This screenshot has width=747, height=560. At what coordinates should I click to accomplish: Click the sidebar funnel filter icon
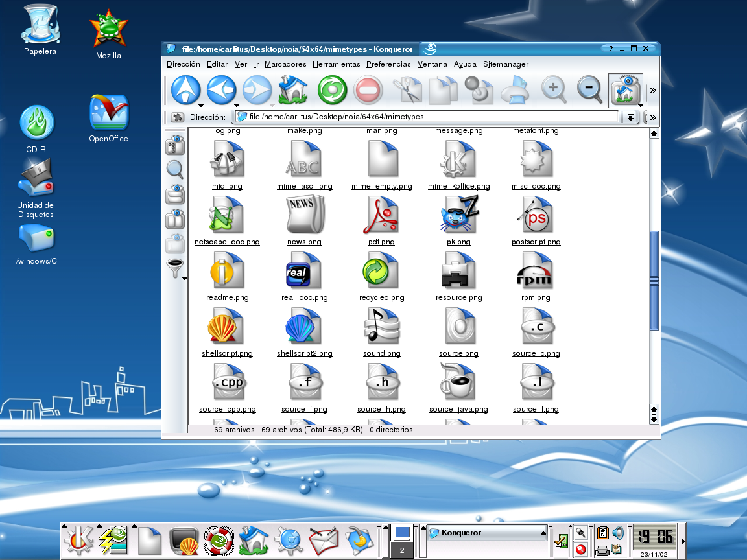click(175, 268)
